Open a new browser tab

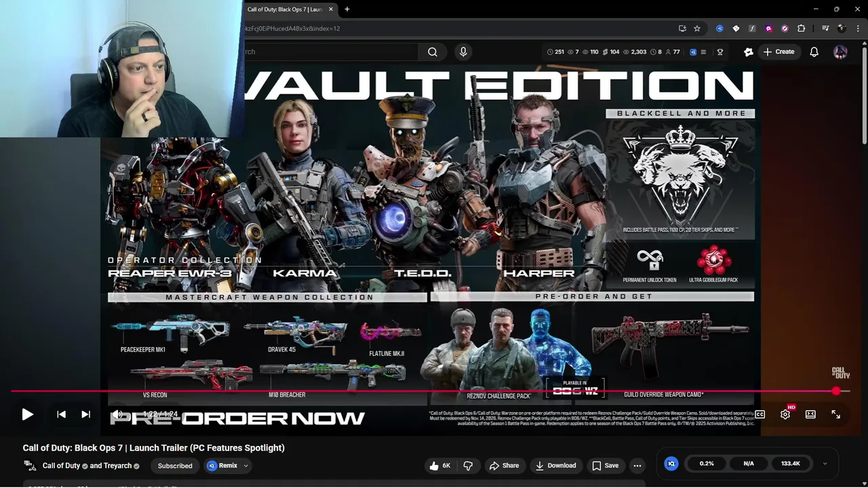click(x=347, y=9)
